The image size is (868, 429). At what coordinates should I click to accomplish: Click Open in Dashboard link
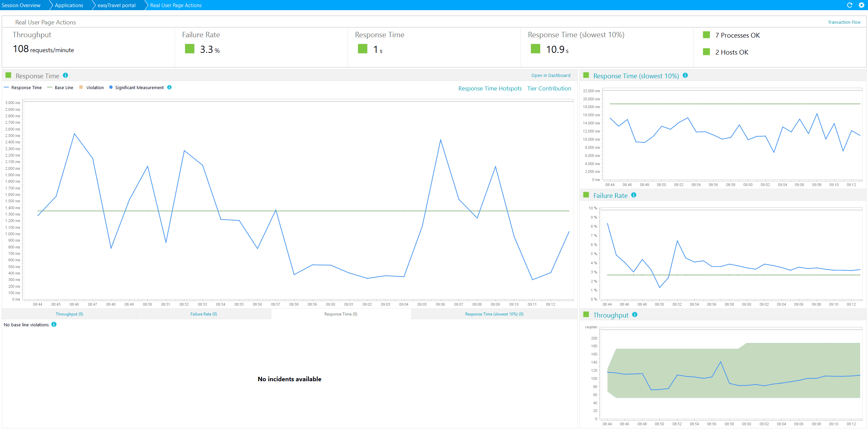click(x=551, y=75)
